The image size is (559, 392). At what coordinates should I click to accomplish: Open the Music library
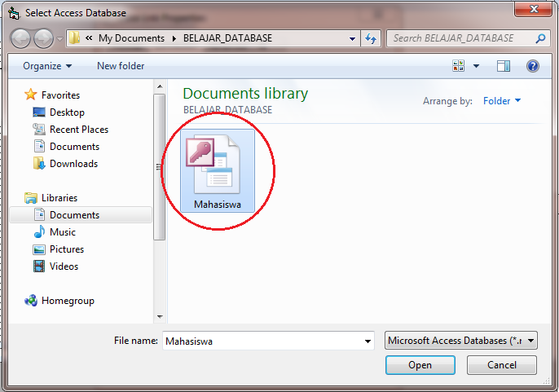click(x=54, y=232)
